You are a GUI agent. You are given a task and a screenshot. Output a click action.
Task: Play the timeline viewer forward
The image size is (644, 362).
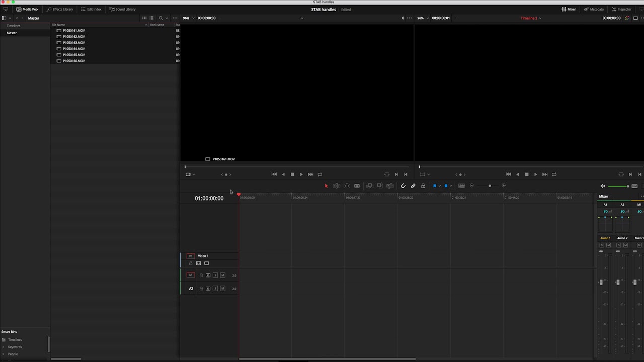click(x=535, y=174)
